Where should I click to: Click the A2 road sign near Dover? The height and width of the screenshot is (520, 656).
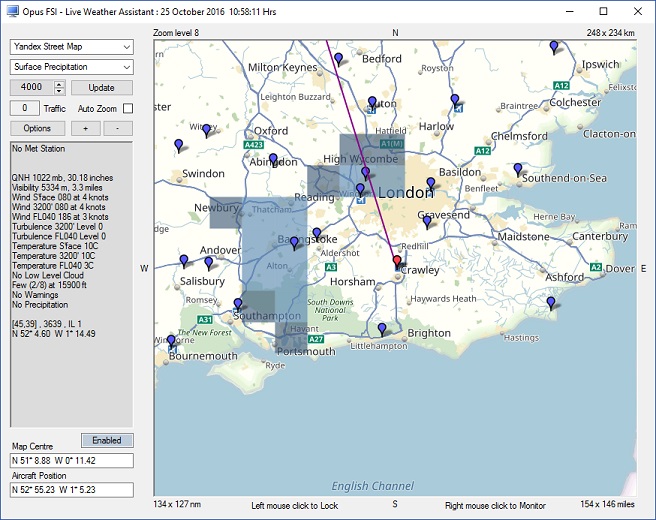595,267
